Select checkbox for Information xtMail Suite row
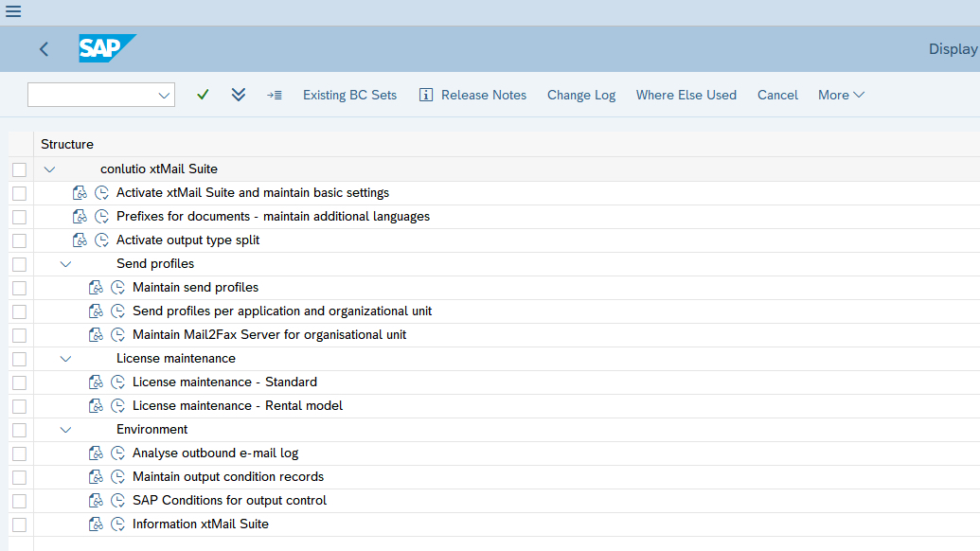Screen dimensions: 980x551 pyautogui.click(x=19, y=524)
